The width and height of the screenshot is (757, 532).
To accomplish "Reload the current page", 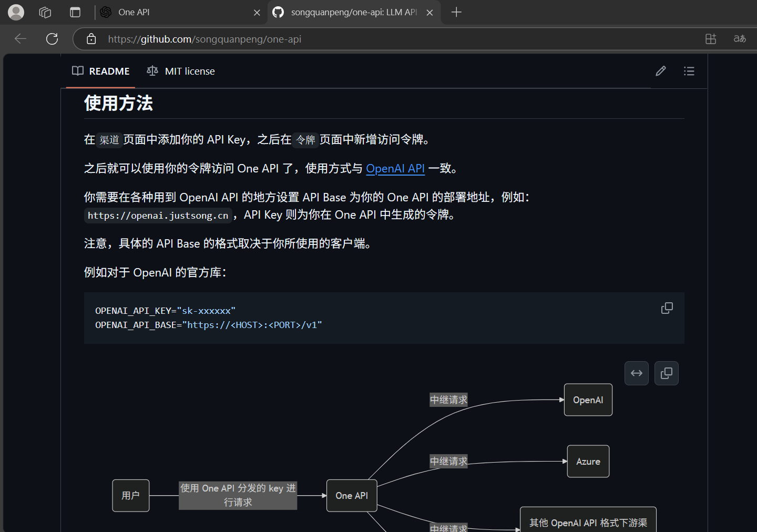I will (x=52, y=39).
